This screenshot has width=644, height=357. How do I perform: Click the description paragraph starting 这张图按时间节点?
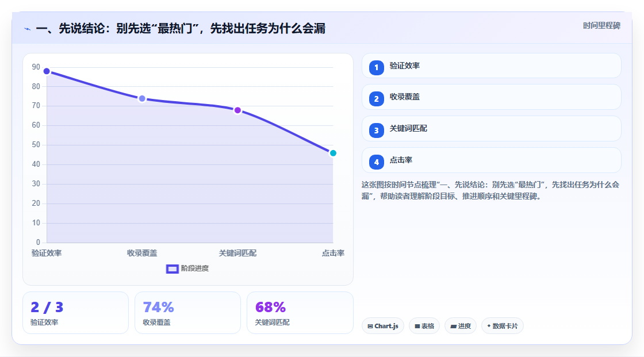click(x=490, y=190)
